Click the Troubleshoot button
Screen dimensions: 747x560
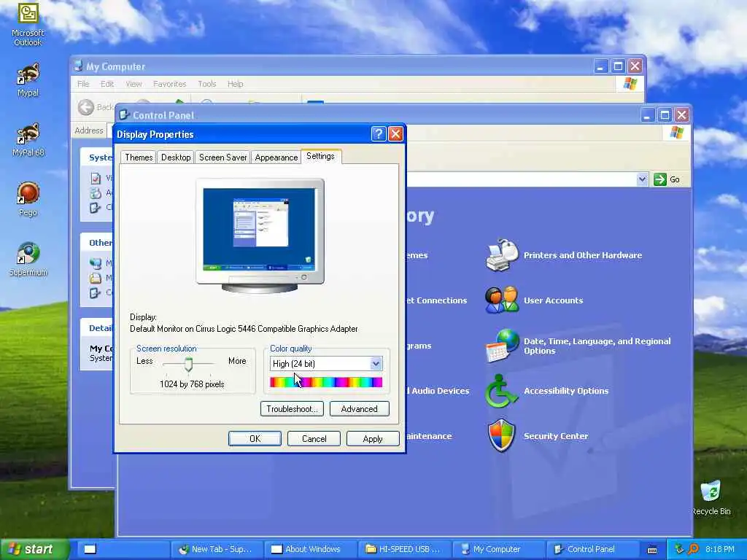[x=292, y=408]
